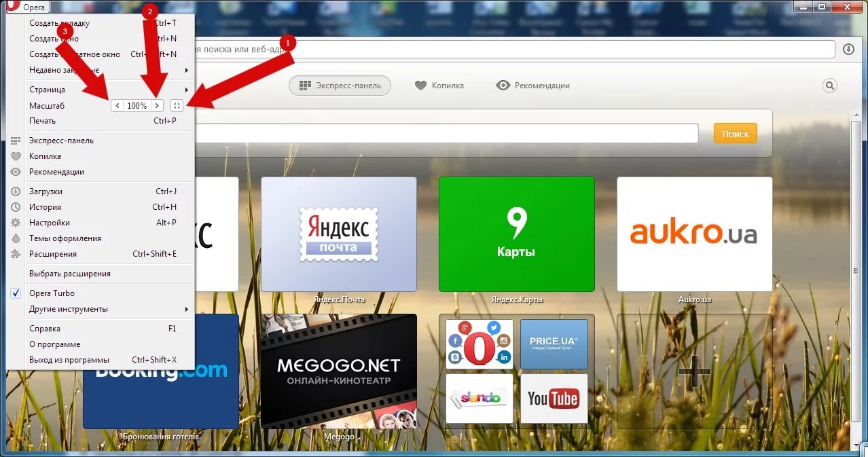
Task: Click the Slando thumbnail in folder
Action: coord(480,399)
